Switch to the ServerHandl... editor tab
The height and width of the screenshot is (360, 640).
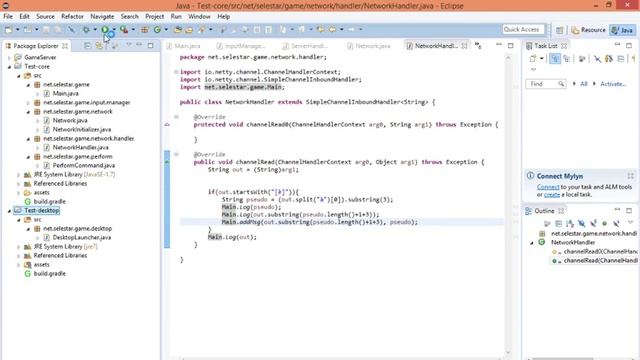click(306, 46)
